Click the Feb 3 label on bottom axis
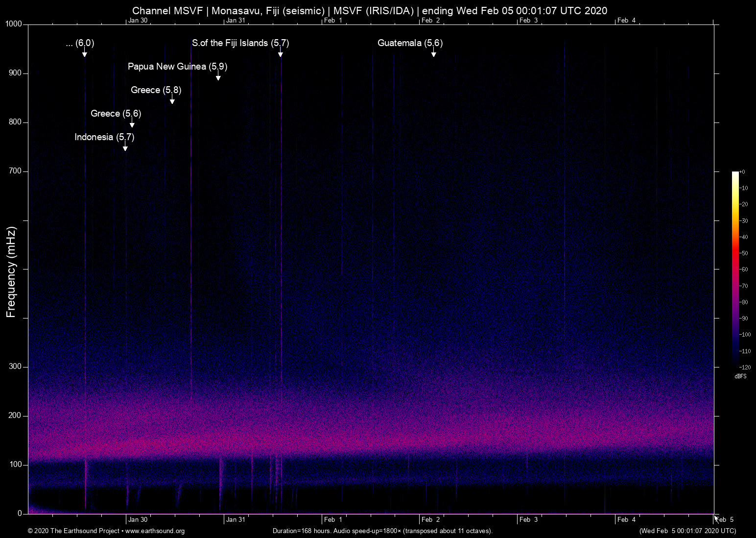This screenshot has width=756, height=538. pyautogui.click(x=528, y=519)
